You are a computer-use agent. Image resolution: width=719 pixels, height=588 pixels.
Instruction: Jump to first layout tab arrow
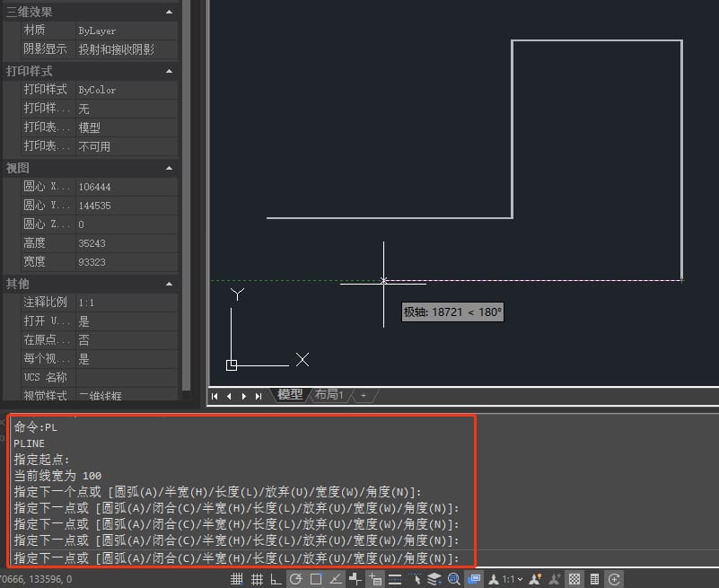pos(215,396)
